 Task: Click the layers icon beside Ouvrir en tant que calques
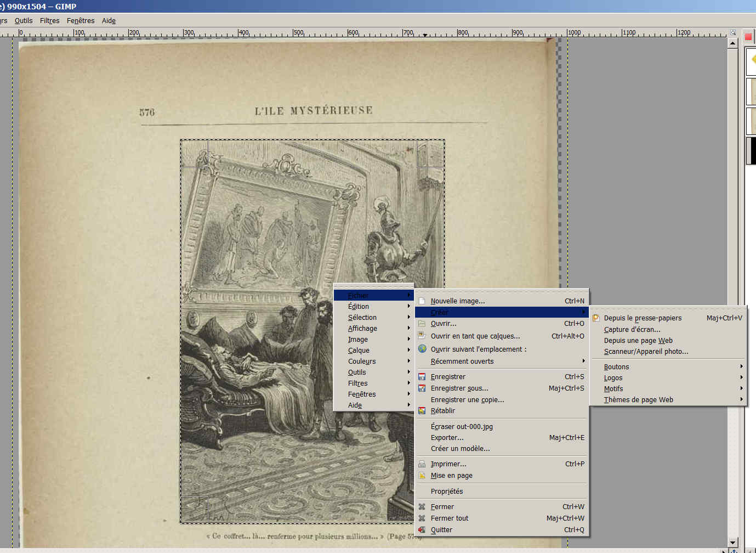(x=422, y=336)
